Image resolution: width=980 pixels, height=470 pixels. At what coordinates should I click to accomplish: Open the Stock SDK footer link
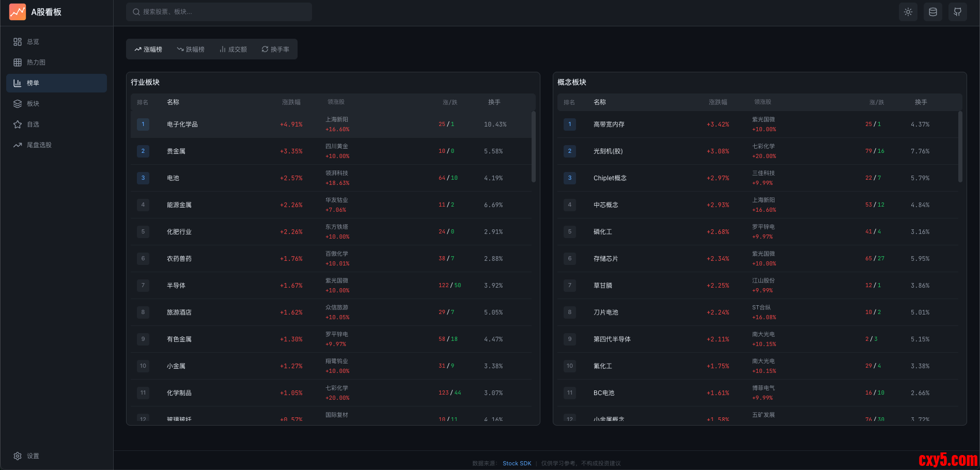517,463
